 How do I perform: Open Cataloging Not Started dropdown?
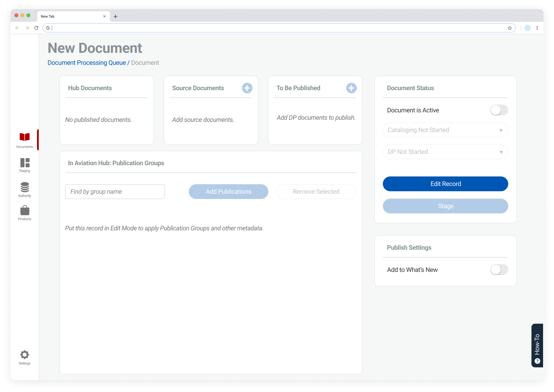446,130
